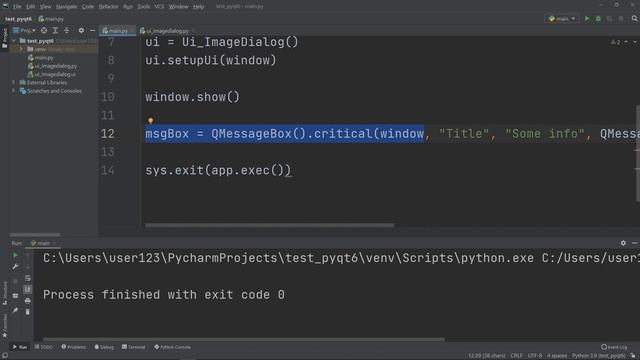This screenshot has height=360, width=640.
Task: Click the Run tool window button at bottom
Action: coord(20,347)
